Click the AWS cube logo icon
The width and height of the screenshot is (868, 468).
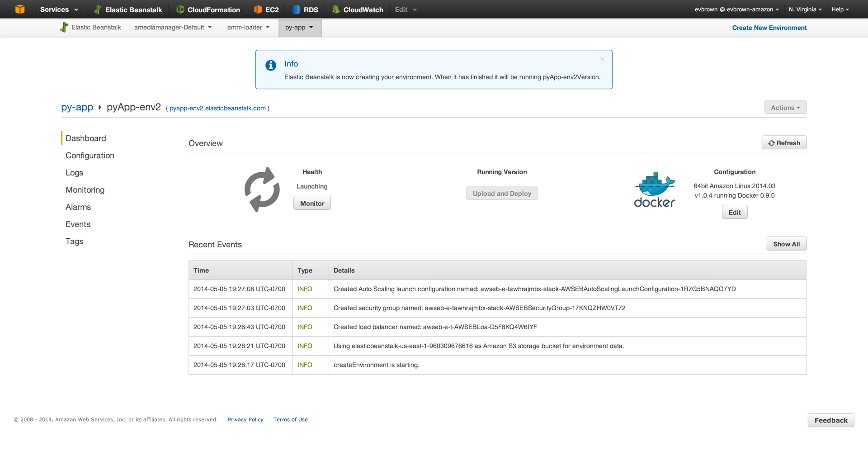pos(20,9)
